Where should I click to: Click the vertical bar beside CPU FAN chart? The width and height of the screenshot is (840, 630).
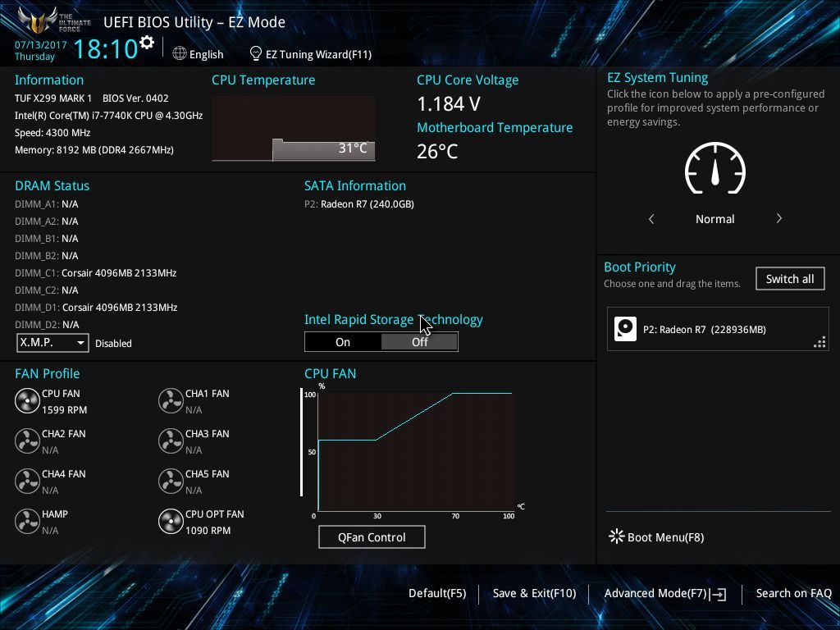302,442
